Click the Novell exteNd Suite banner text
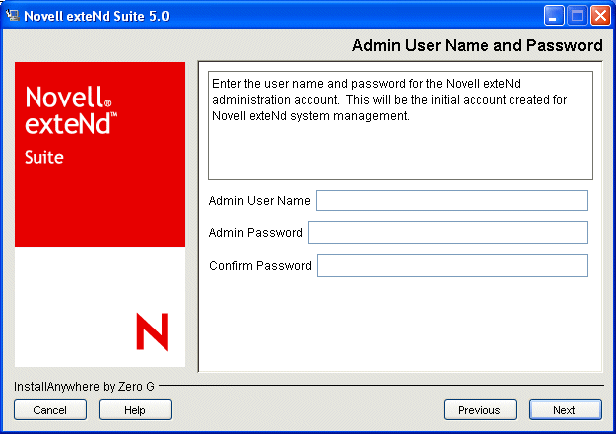616x434 pixels. click(71, 125)
